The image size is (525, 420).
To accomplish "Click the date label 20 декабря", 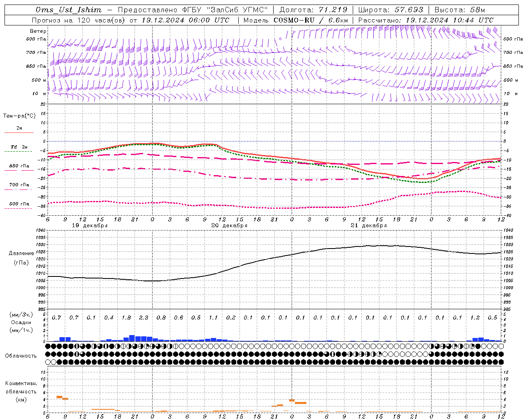I will pyautogui.click(x=229, y=226).
